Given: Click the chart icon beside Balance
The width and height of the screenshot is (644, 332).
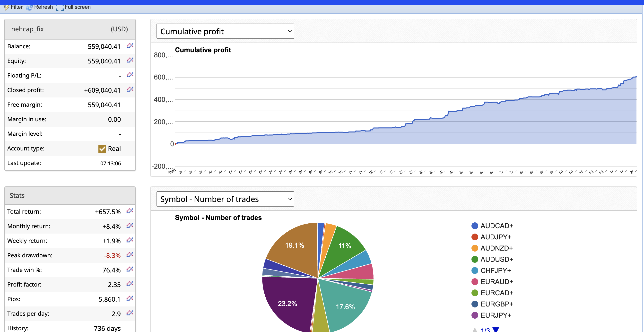Looking at the screenshot, I should (130, 45).
